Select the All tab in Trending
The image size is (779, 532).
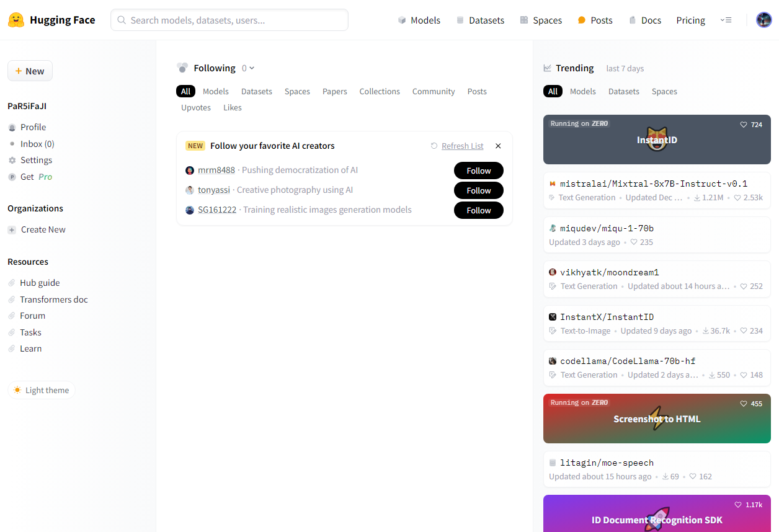[553, 91]
